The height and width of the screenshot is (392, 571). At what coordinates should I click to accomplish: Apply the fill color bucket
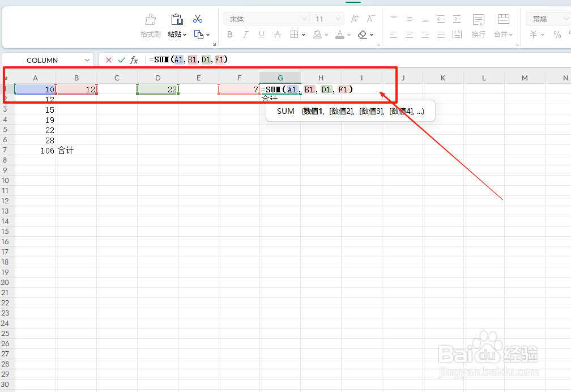[318, 35]
